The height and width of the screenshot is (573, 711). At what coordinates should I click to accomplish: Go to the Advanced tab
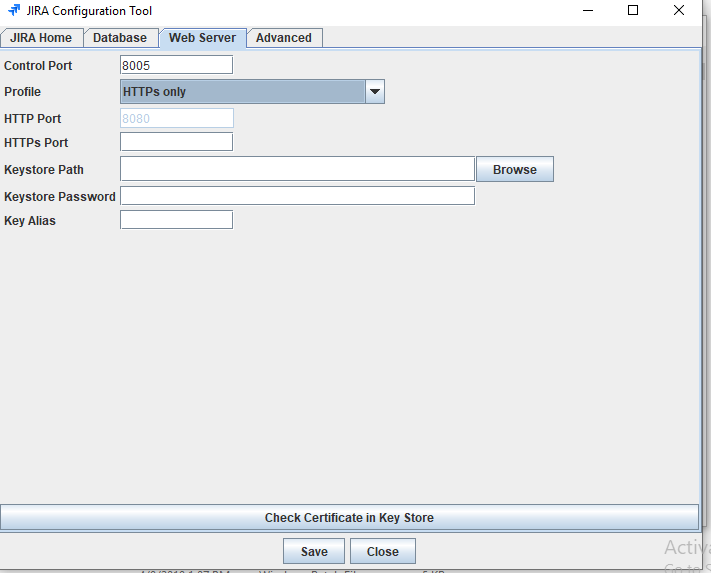coord(284,38)
